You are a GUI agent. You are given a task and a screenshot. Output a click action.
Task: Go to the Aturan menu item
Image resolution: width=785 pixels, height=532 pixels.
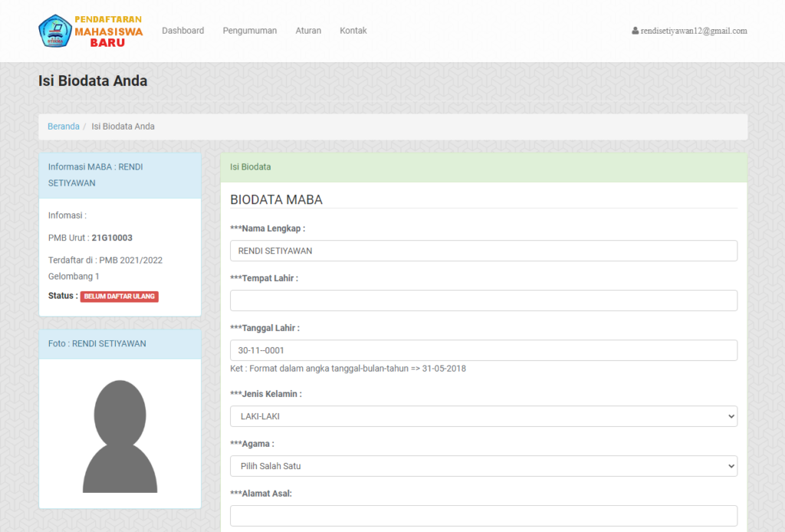coord(308,31)
